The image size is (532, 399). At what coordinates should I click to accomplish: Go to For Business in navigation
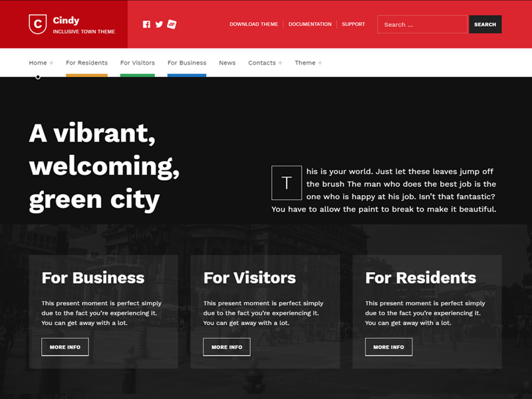(187, 63)
